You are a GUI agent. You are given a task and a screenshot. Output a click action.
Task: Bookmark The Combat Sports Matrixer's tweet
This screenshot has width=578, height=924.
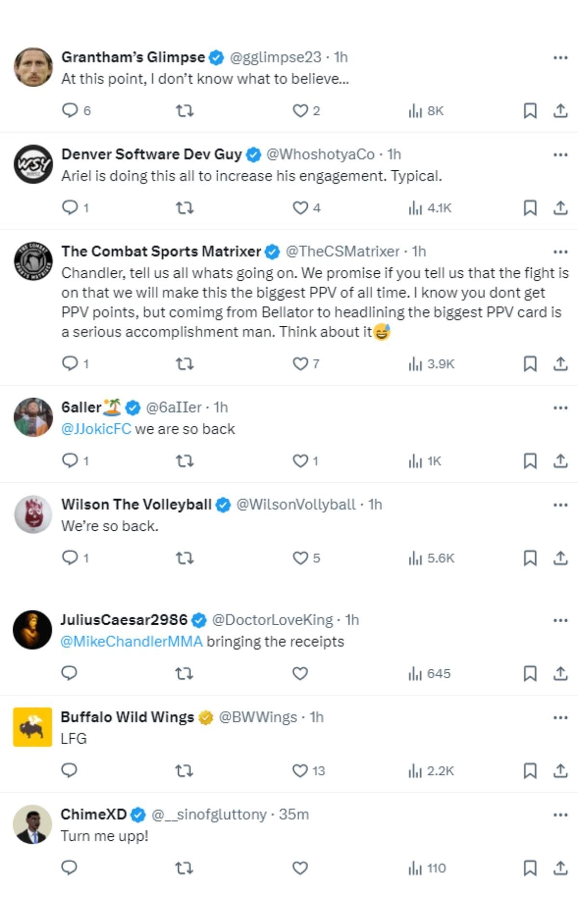530,364
